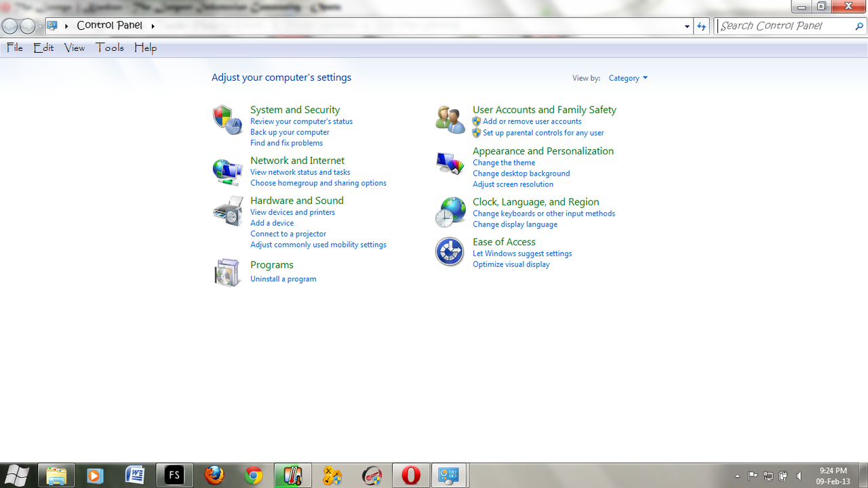Open Ease of Access blue icon

pyautogui.click(x=450, y=252)
